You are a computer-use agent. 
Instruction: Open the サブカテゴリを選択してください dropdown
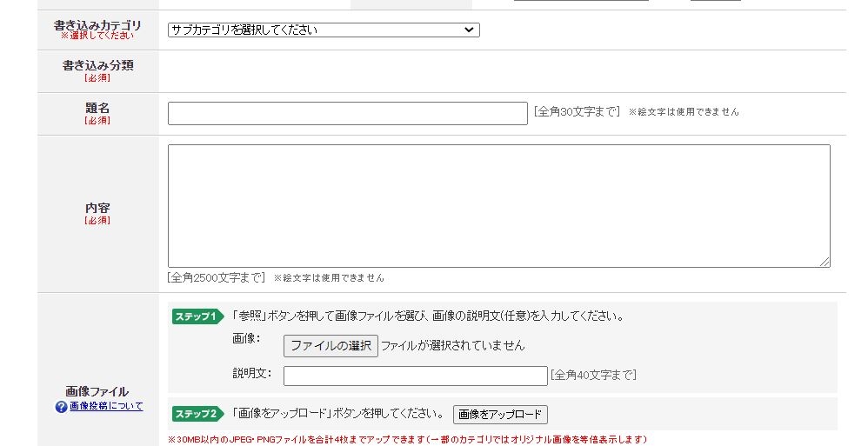point(324,30)
